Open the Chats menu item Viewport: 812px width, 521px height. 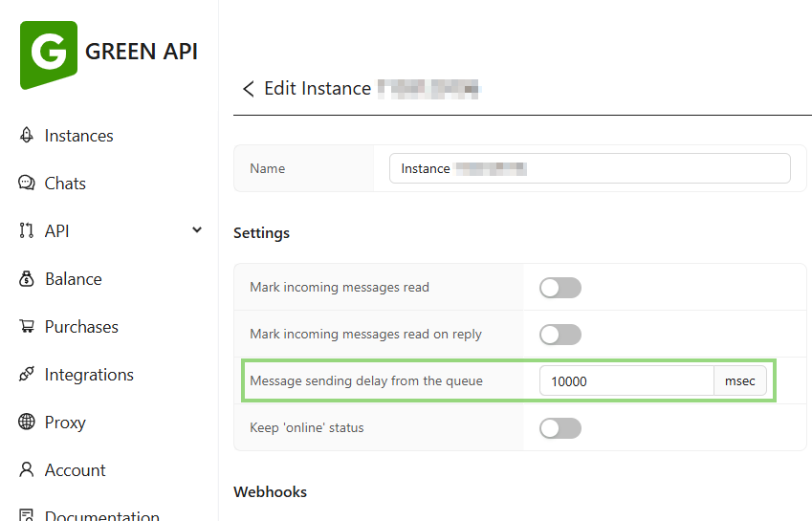(65, 184)
